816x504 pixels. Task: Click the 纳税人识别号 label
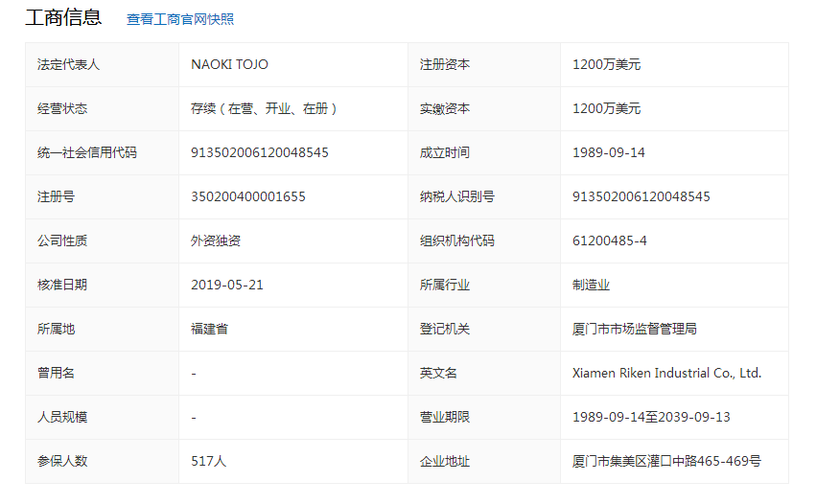pyautogui.click(x=457, y=196)
